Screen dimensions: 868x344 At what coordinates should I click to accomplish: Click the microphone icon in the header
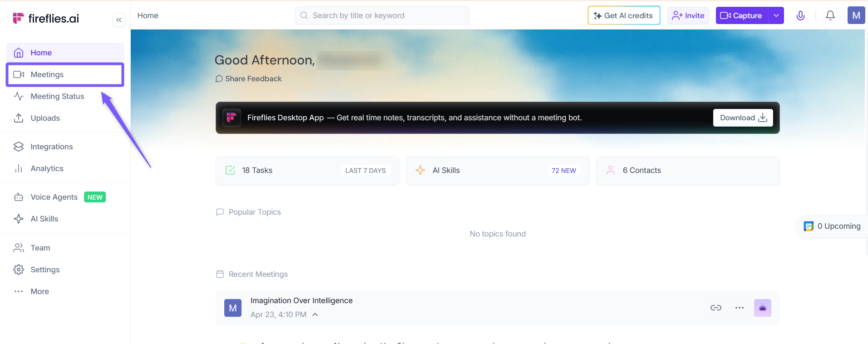(801, 15)
